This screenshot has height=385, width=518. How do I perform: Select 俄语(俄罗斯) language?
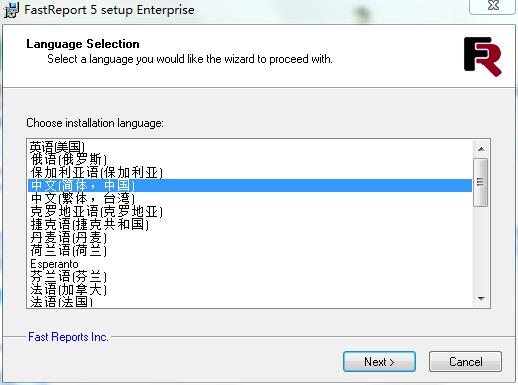click(x=250, y=159)
